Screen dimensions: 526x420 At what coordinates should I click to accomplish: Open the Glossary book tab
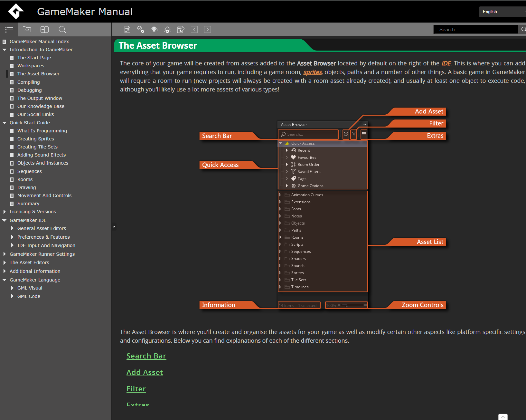[44, 30]
